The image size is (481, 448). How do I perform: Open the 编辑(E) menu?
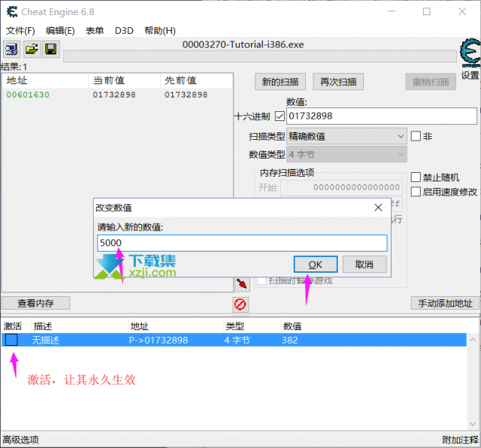[60, 31]
